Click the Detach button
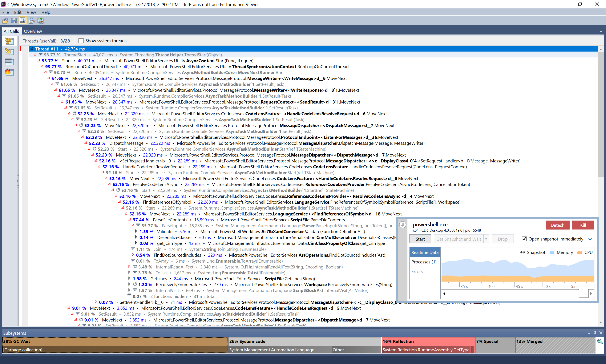 [x=557, y=225]
